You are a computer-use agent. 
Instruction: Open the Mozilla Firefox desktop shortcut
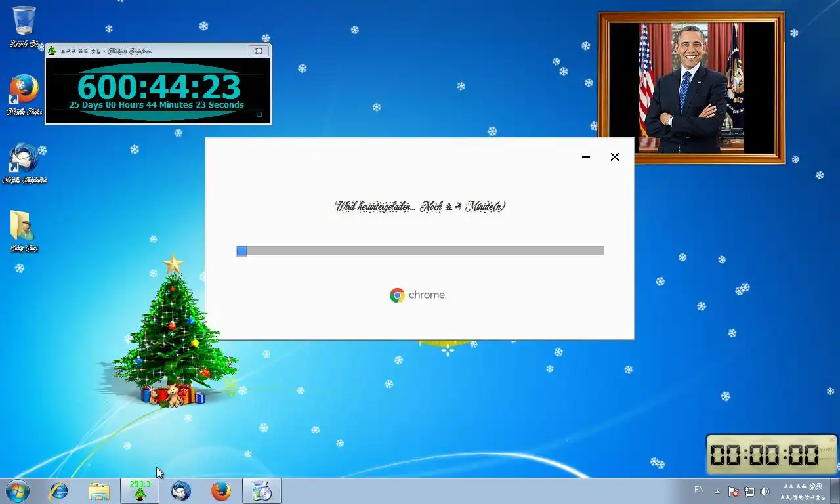click(24, 96)
